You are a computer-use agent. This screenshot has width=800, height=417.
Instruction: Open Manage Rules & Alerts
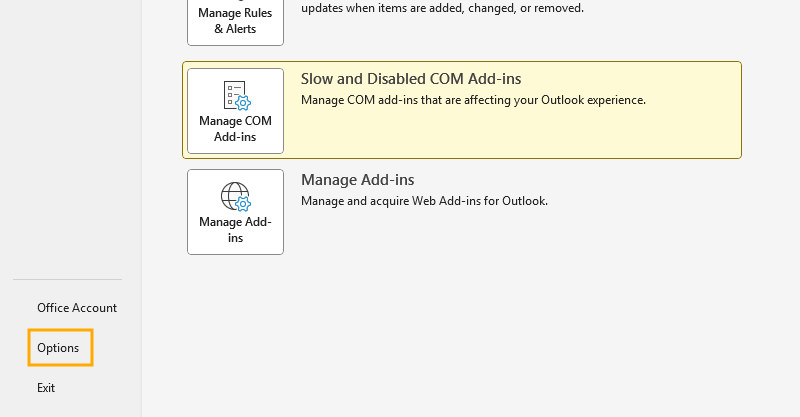coord(235,21)
